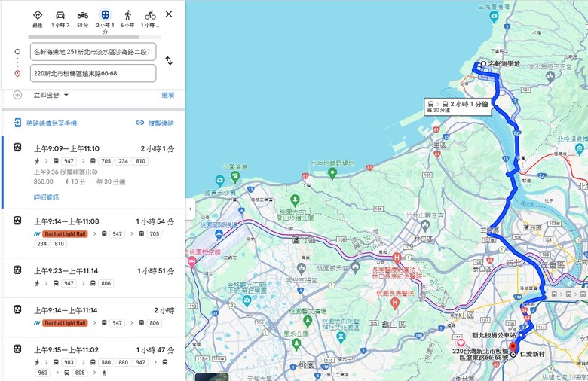
Task: Click the 三芝淺水灣 camera marker
Action: click(494, 16)
